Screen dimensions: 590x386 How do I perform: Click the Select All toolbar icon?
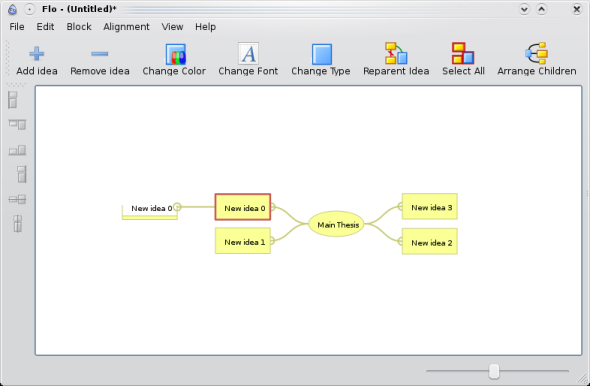pos(463,53)
